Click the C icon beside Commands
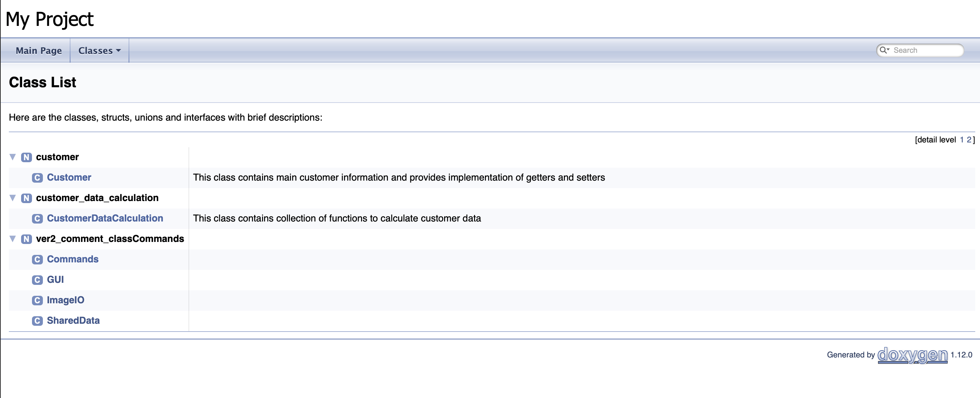This screenshot has height=398, width=980. pyautogui.click(x=37, y=259)
